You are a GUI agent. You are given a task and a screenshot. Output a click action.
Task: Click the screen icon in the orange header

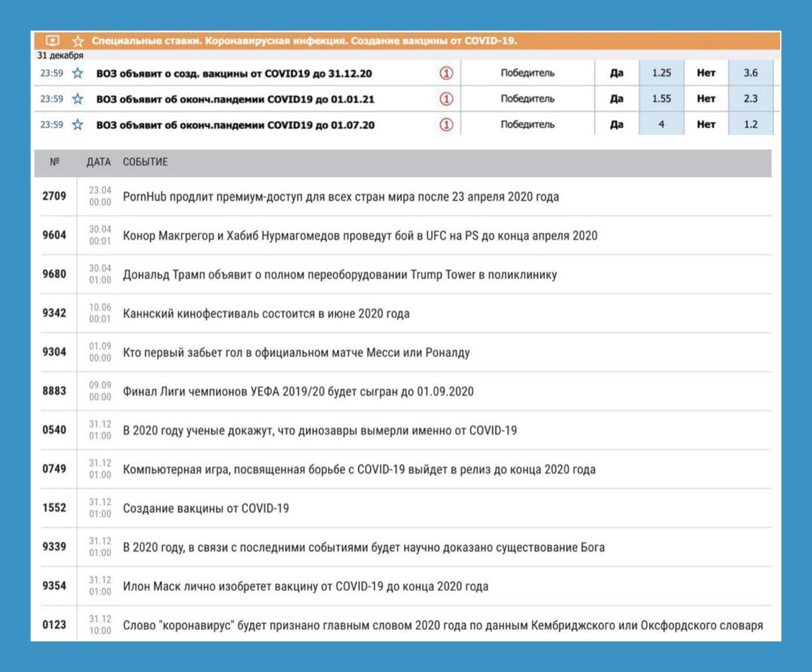53,41
